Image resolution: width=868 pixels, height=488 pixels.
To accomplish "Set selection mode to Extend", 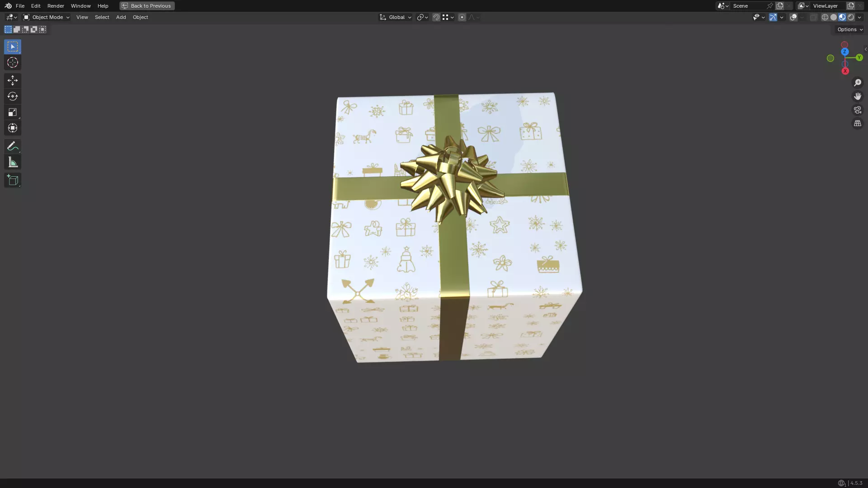I will [17, 29].
